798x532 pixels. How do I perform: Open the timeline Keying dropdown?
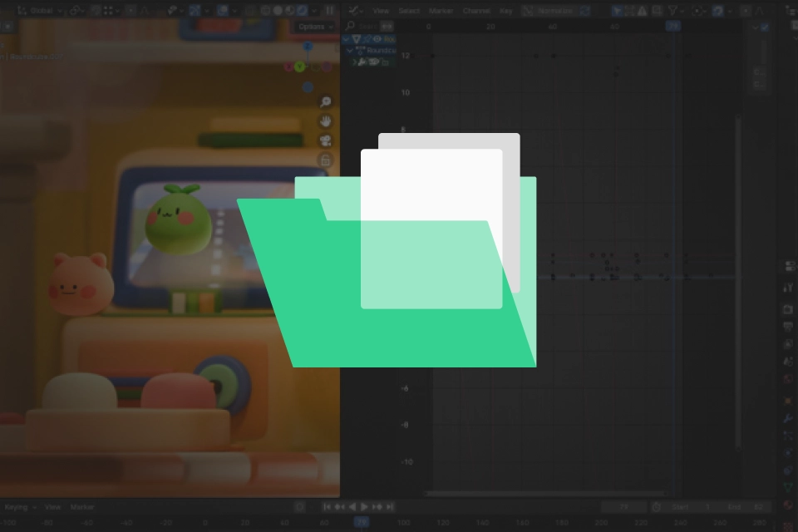[x=20, y=507]
